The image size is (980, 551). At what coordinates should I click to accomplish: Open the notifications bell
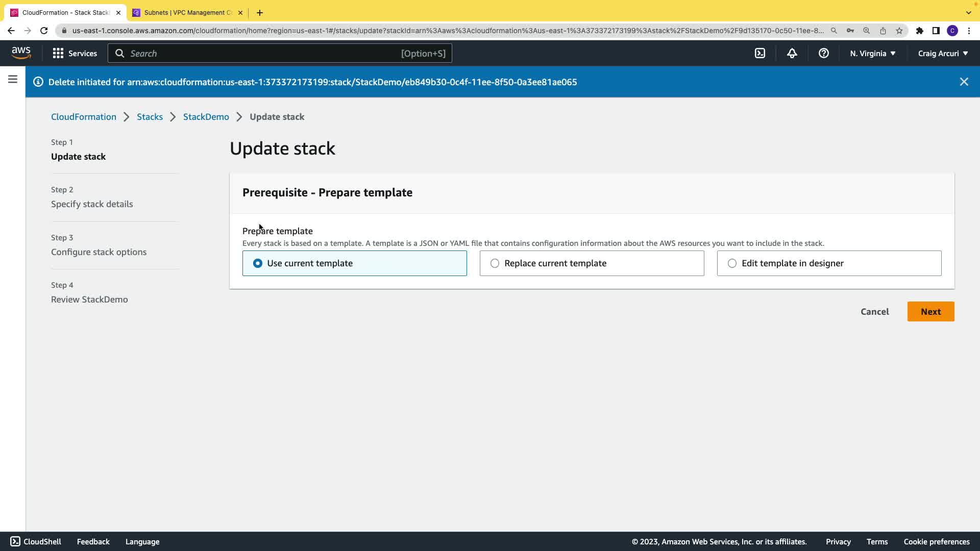[792, 53]
